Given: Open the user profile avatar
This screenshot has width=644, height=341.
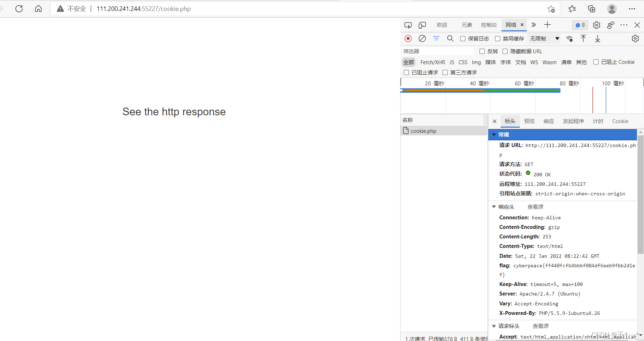Looking at the screenshot, I should coord(612,9).
